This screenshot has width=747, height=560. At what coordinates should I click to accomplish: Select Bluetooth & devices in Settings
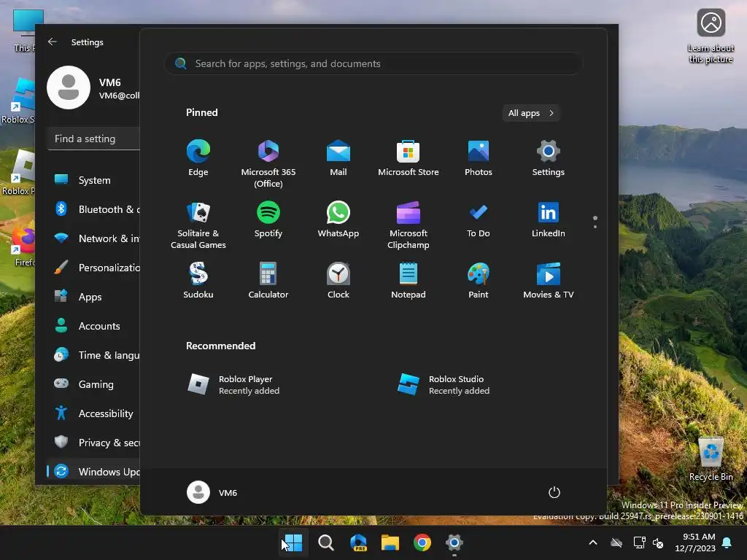[x=94, y=209]
